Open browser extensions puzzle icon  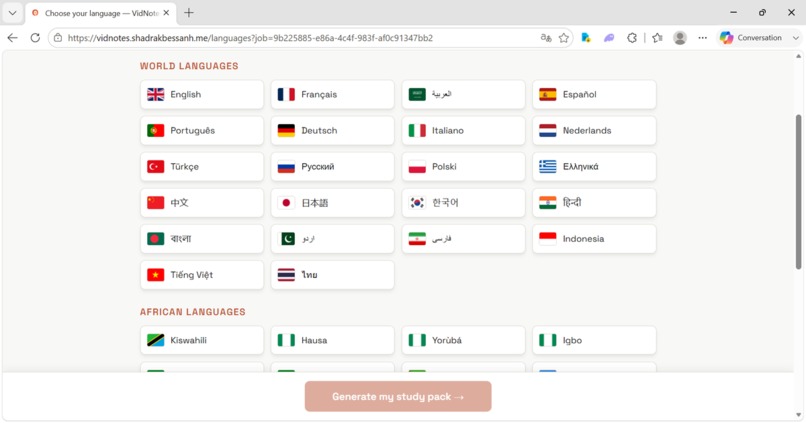coord(632,38)
